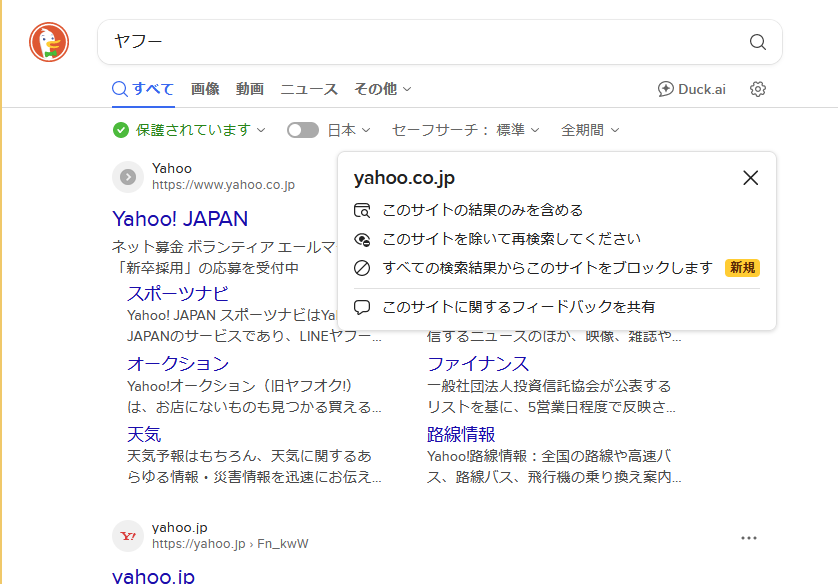Toggle the 日本 region switch
The image size is (838, 584).
click(x=302, y=130)
